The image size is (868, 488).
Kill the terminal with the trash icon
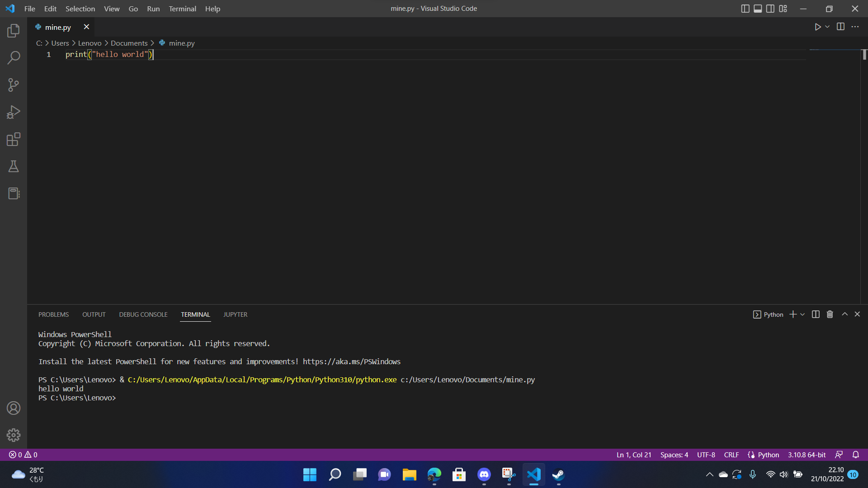point(830,314)
